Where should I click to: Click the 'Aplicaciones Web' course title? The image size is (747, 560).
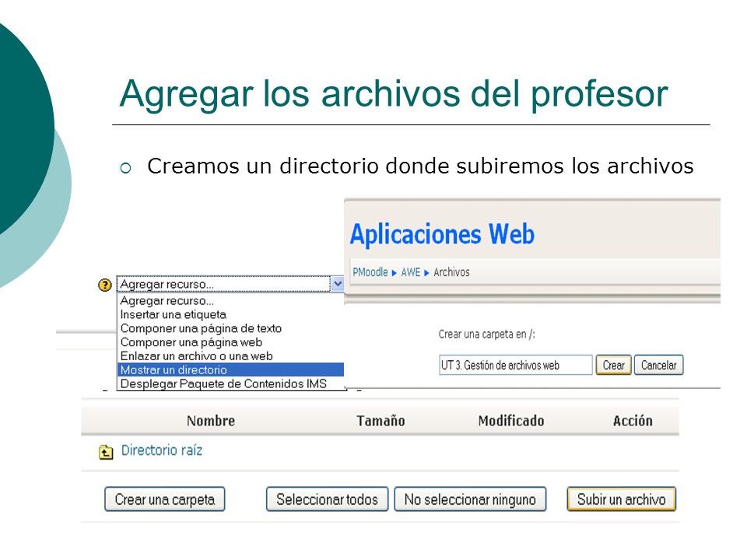443,234
